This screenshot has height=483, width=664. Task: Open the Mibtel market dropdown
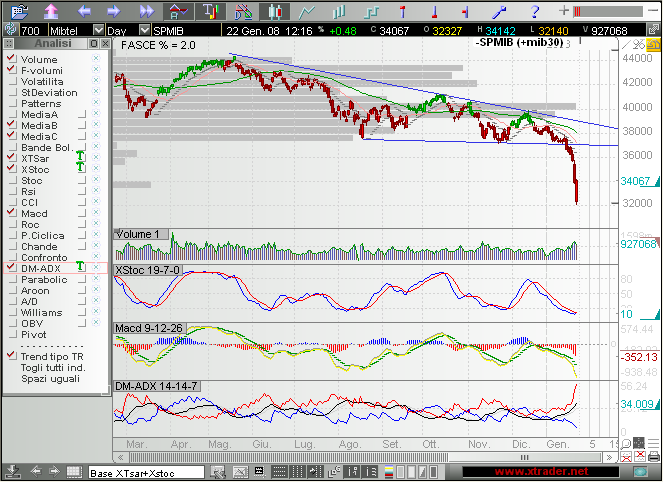(98, 29)
